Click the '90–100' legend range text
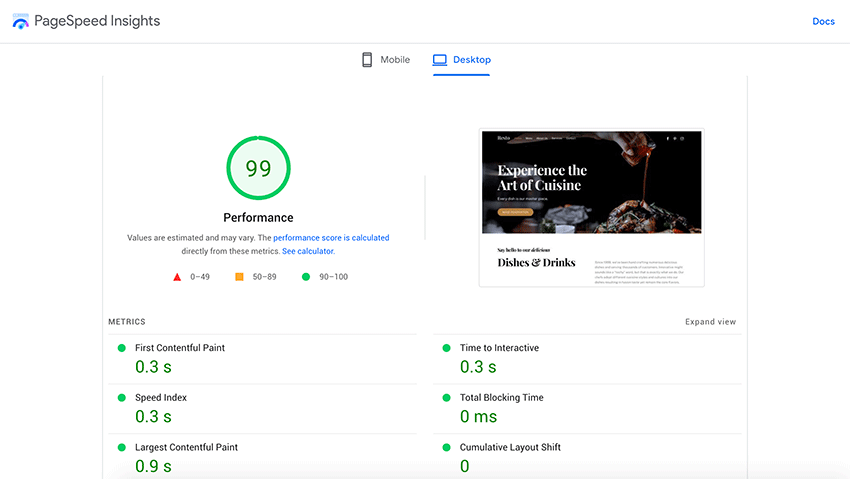850x479 pixels. point(333,277)
